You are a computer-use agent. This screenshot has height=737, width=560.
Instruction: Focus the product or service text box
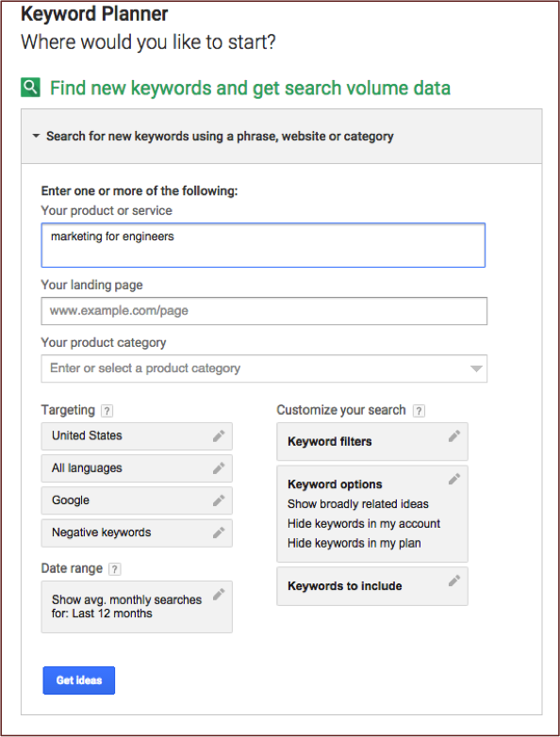[x=263, y=245]
